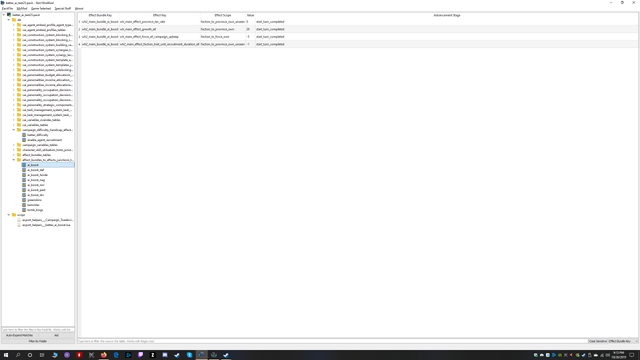Click the ai_boost_past table icon
640x360 pixels.
[x=24, y=190]
